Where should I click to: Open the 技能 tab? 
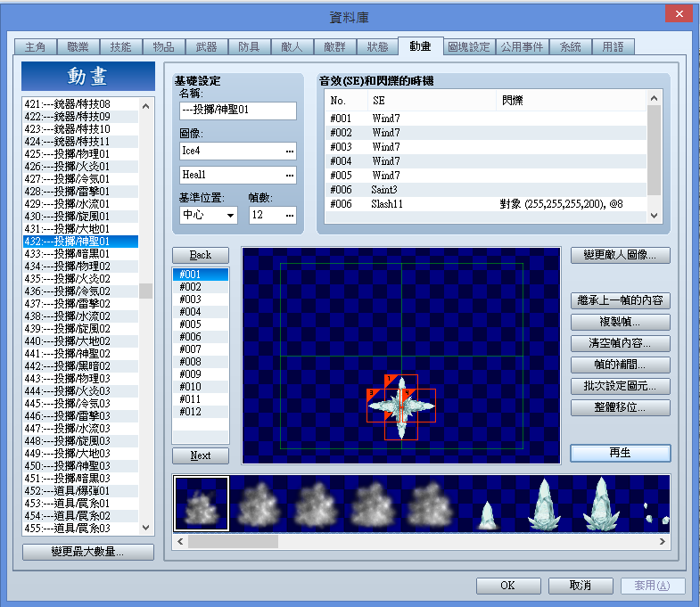(120, 47)
